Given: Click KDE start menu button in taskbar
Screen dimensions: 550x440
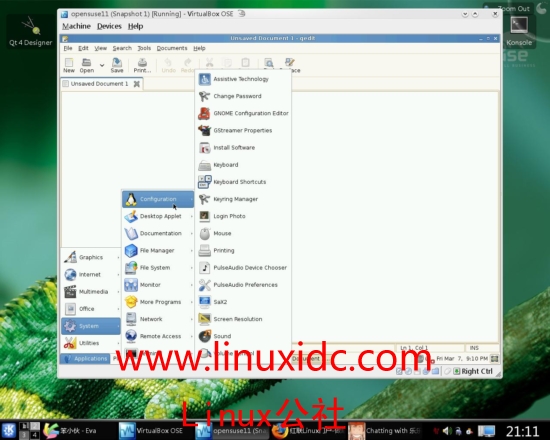Looking at the screenshot, I should [x=9, y=430].
